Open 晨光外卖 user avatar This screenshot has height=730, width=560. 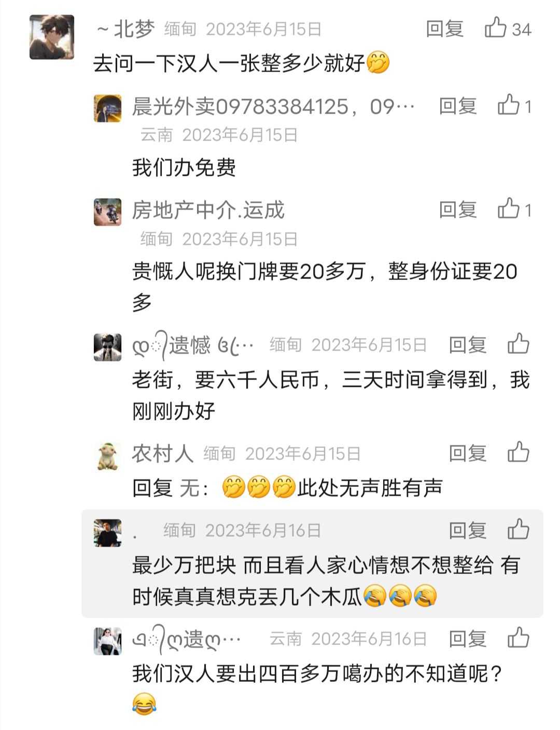[107, 108]
